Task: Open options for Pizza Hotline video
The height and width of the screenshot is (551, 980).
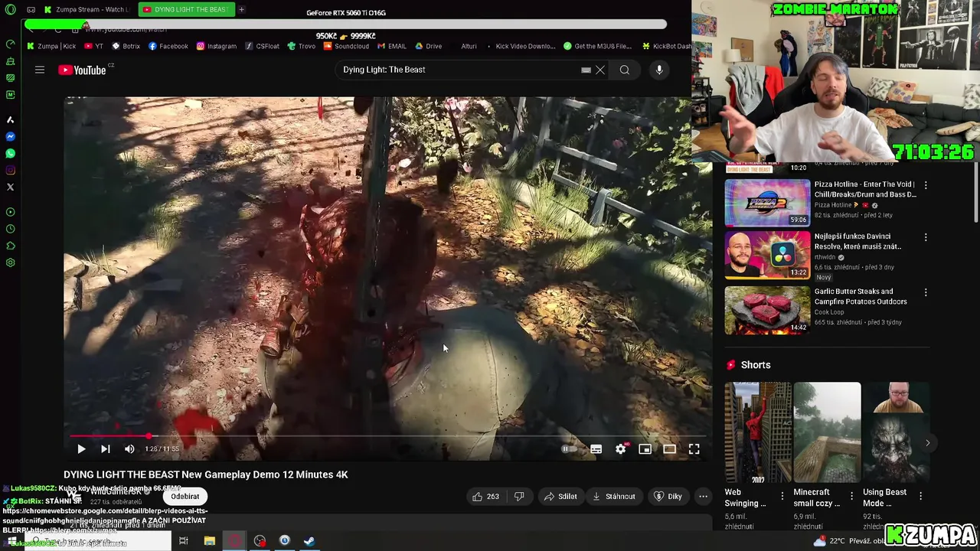Action: pyautogui.click(x=926, y=185)
